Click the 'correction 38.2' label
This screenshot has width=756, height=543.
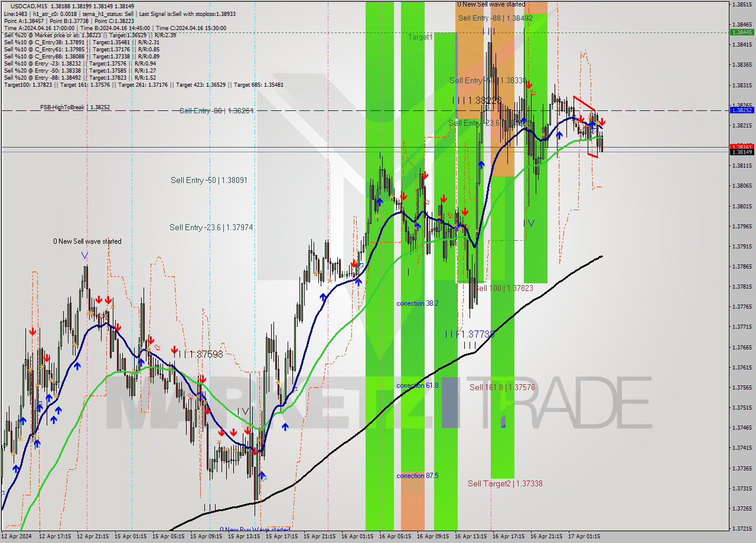[x=418, y=303]
